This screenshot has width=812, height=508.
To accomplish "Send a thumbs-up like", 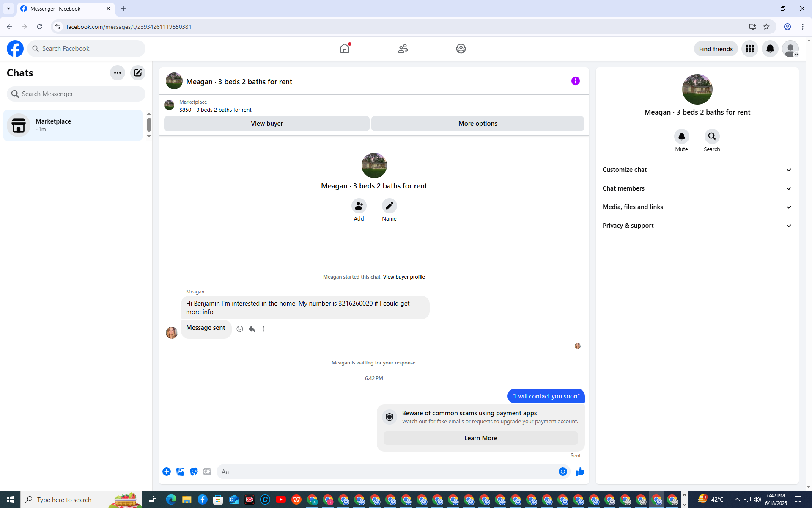I will (x=580, y=472).
